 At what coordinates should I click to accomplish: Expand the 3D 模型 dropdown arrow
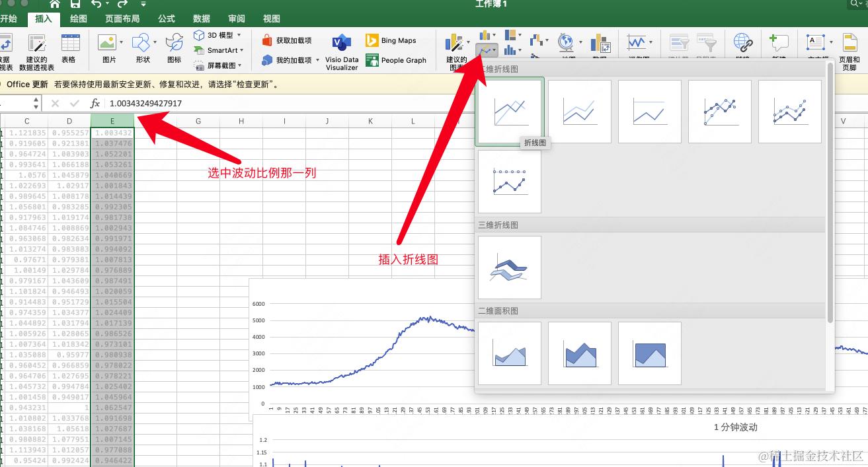tap(239, 36)
